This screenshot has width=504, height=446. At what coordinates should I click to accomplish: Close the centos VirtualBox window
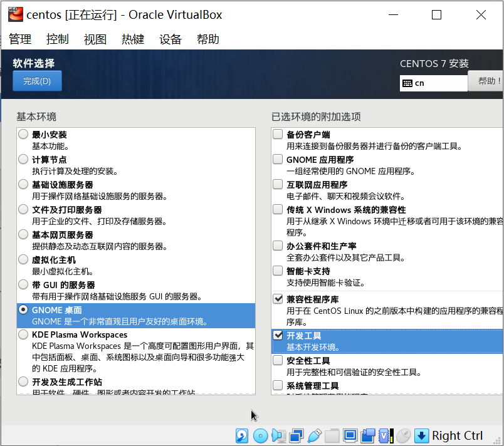[x=481, y=15]
